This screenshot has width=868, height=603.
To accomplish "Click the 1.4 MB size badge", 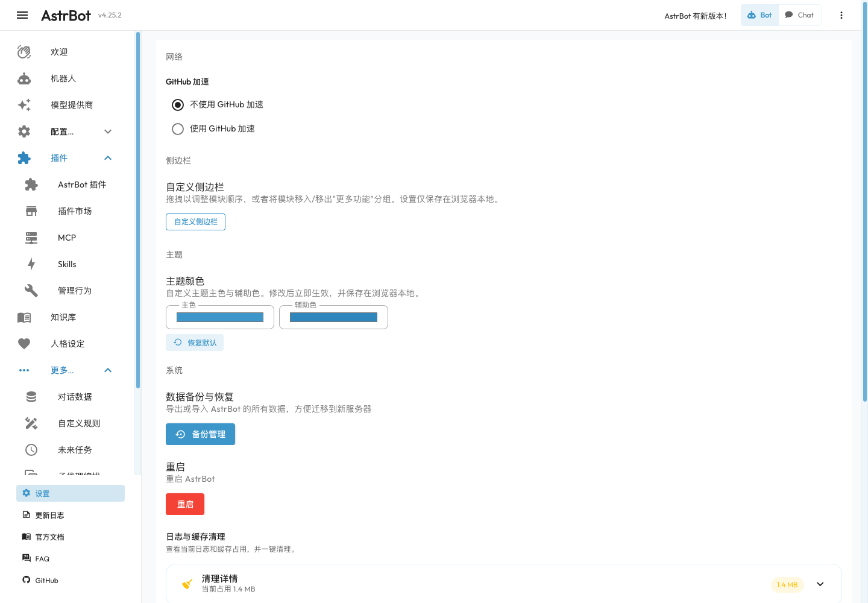I will (787, 585).
